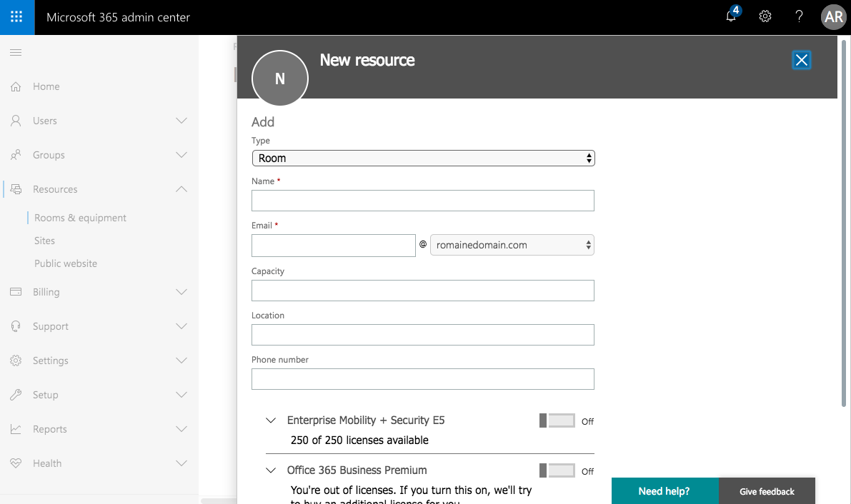Image resolution: width=851 pixels, height=504 pixels.
Task: Click the Setup wrench icon
Action: click(16, 394)
